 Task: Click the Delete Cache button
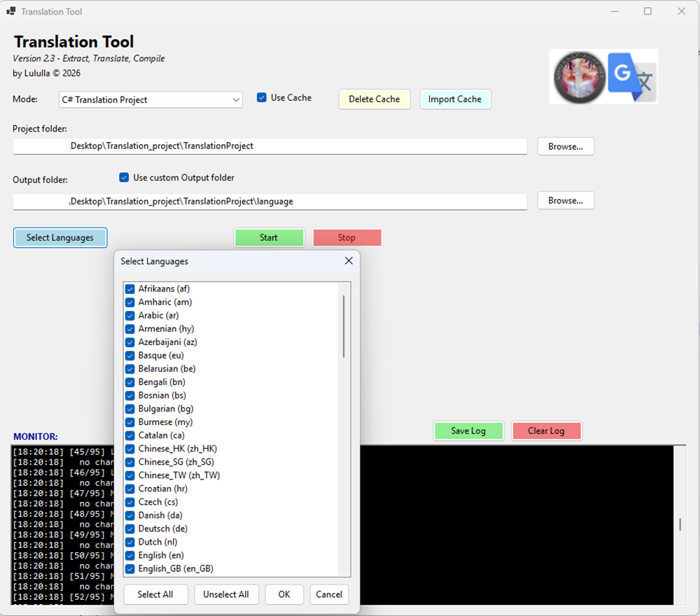tap(374, 99)
